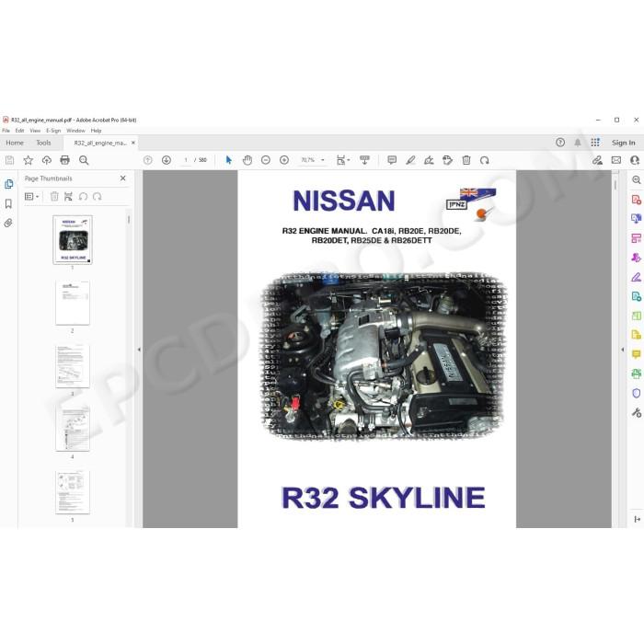Collapse the left navigation pane arrow
644x644 pixels.
click(x=139, y=350)
